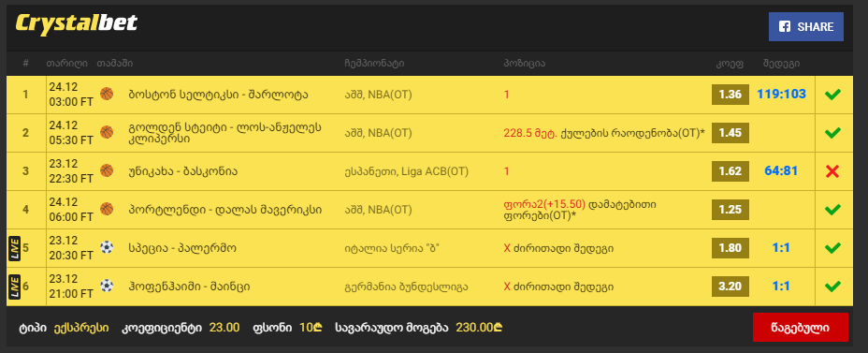This screenshot has width=868, height=353.
Task: Click the 1.80 odds box
Action: [731, 248]
